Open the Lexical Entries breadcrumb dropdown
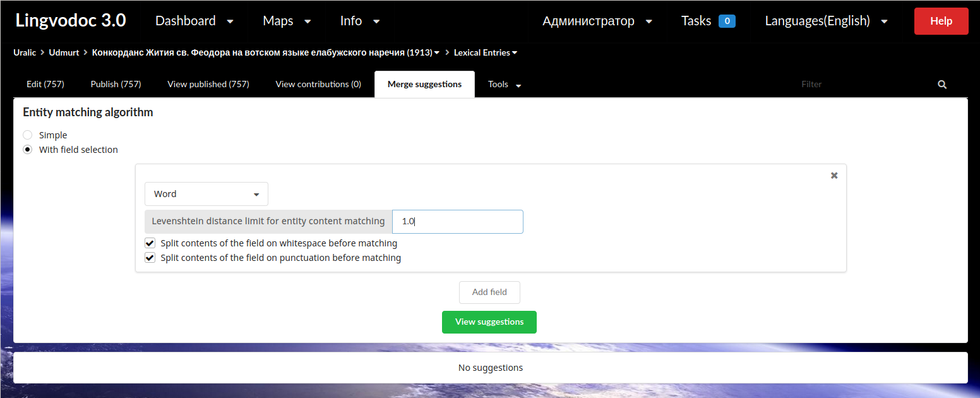Screen dimensions: 980x398 tap(485, 52)
